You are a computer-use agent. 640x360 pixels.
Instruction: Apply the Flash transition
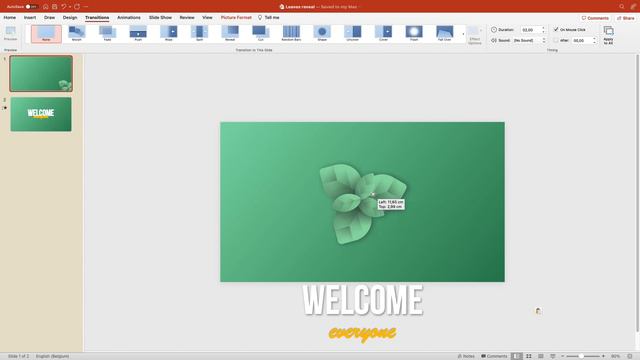(x=414, y=33)
